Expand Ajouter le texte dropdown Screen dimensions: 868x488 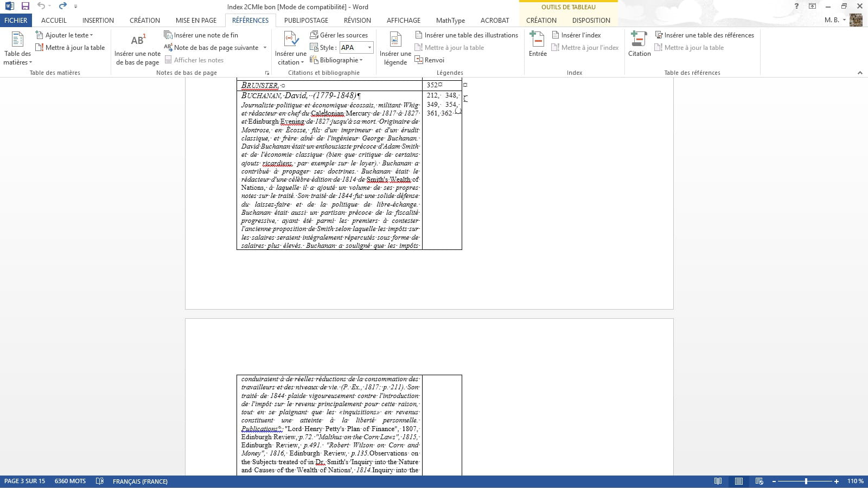pos(64,35)
